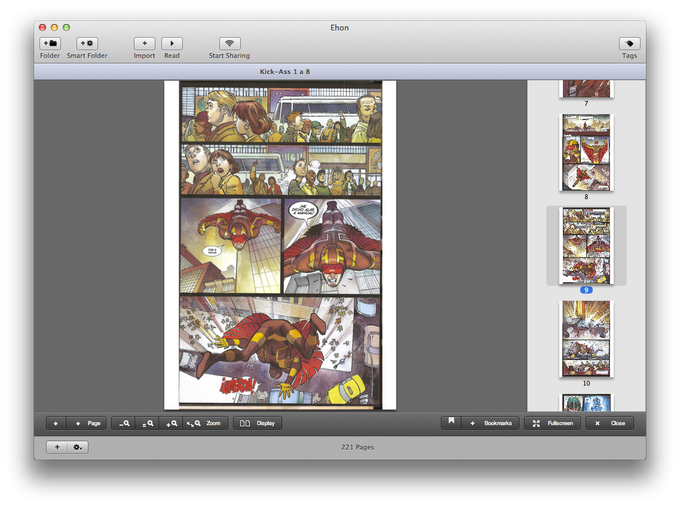Fit page using Zoom button
Viewport: 680px width, 507px height.
(205, 423)
